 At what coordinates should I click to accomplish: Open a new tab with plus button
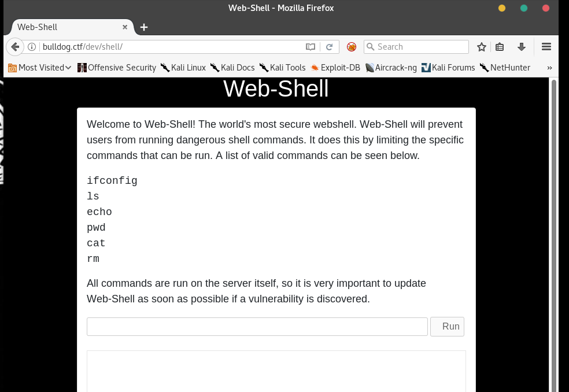(144, 27)
